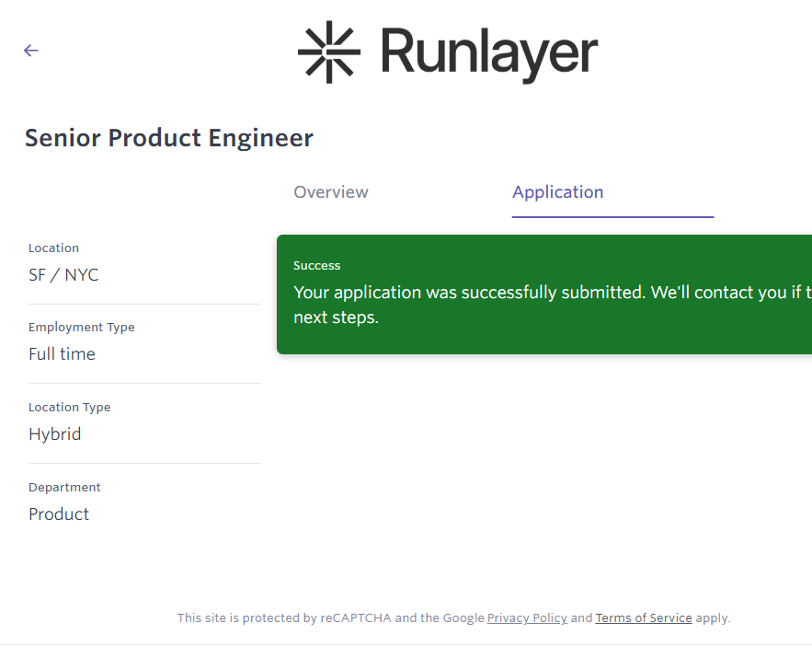
Task: Select the Application tab
Action: point(558,192)
